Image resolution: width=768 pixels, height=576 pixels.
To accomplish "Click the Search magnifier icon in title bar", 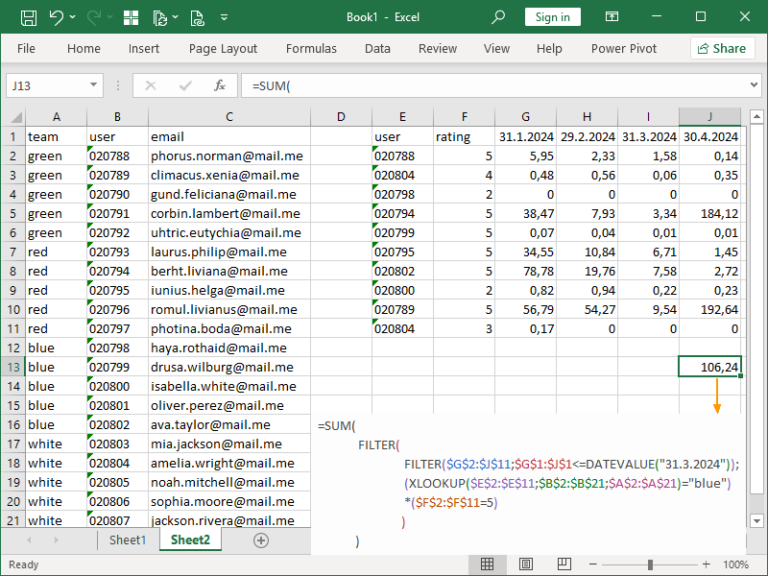I will [498, 17].
